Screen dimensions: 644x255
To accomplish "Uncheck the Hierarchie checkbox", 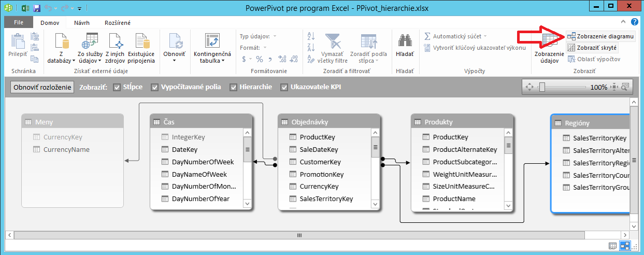I will point(233,87).
